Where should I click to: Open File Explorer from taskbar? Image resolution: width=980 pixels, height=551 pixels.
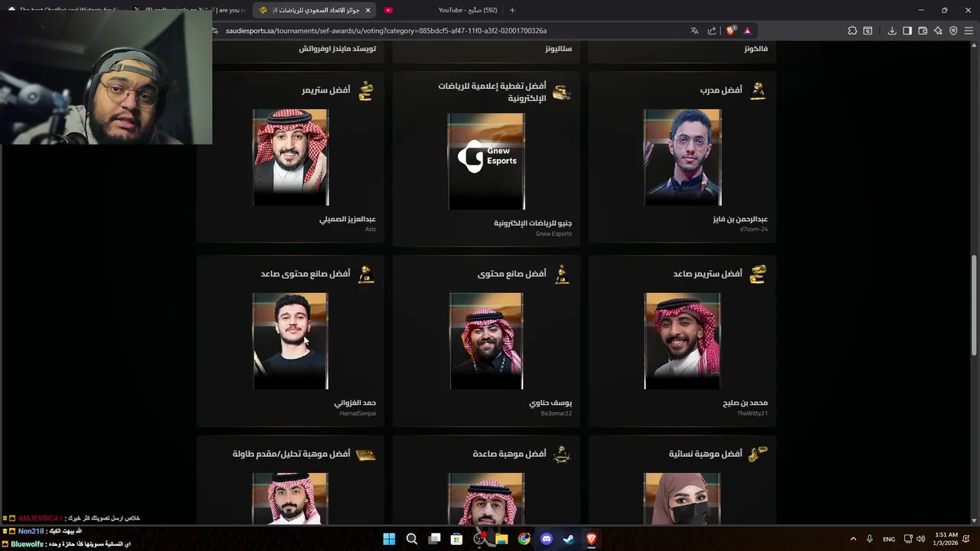click(501, 539)
